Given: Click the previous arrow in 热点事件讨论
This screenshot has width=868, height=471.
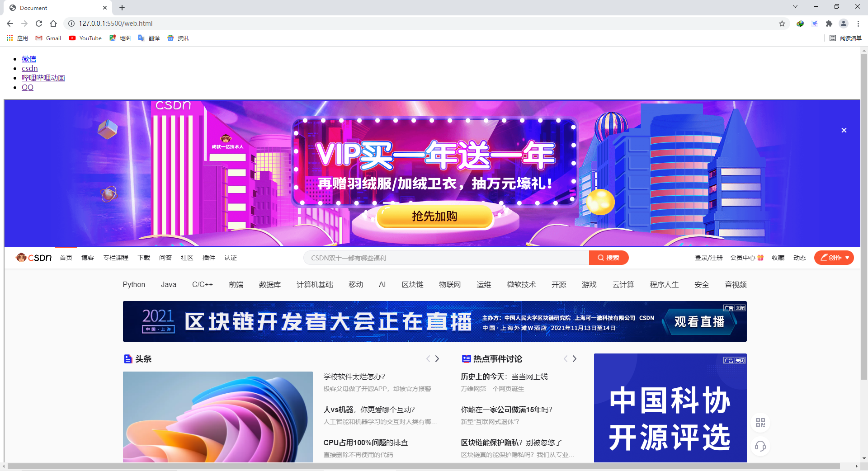Looking at the screenshot, I should click(x=565, y=358).
